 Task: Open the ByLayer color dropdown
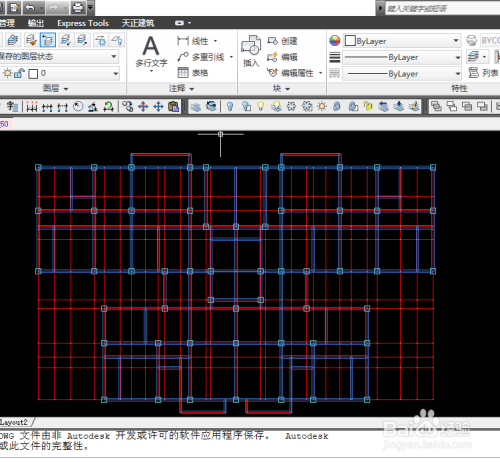(x=402, y=41)
